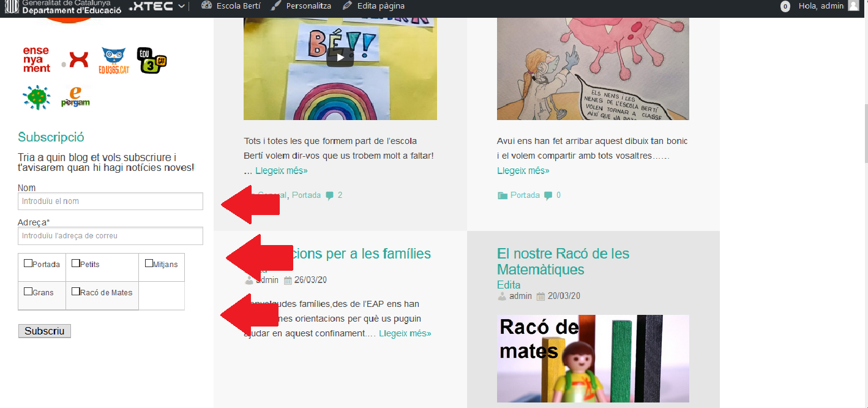Open the EDU365.CAT owl icon
This screenshot has width=868, height=408.
[114, 61]
